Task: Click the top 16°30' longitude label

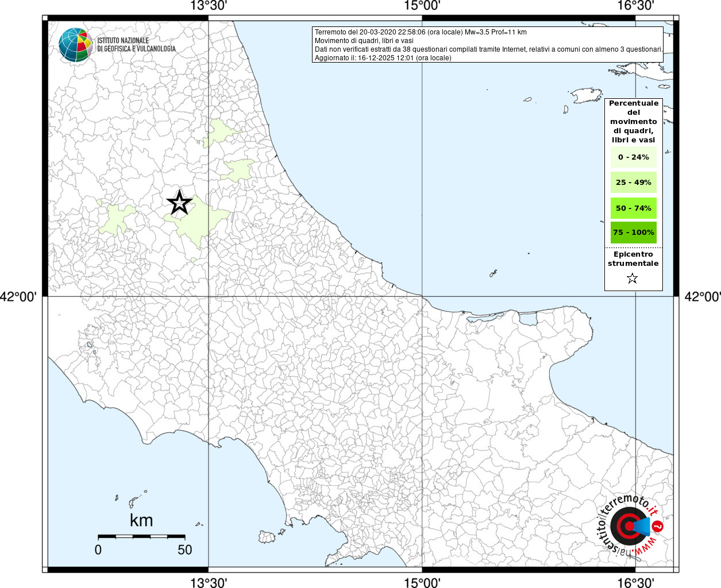Action: [635, 6]
